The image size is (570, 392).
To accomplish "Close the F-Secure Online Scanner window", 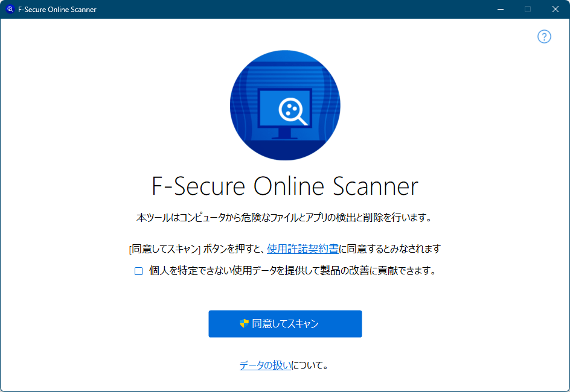I will 556,9.
